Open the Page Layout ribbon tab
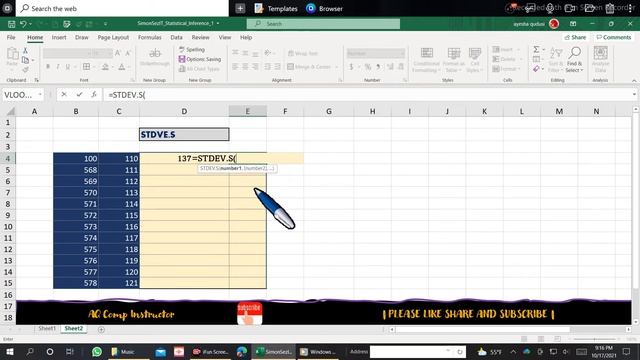This screenshot has height=360, width=640. pos(113,37)
